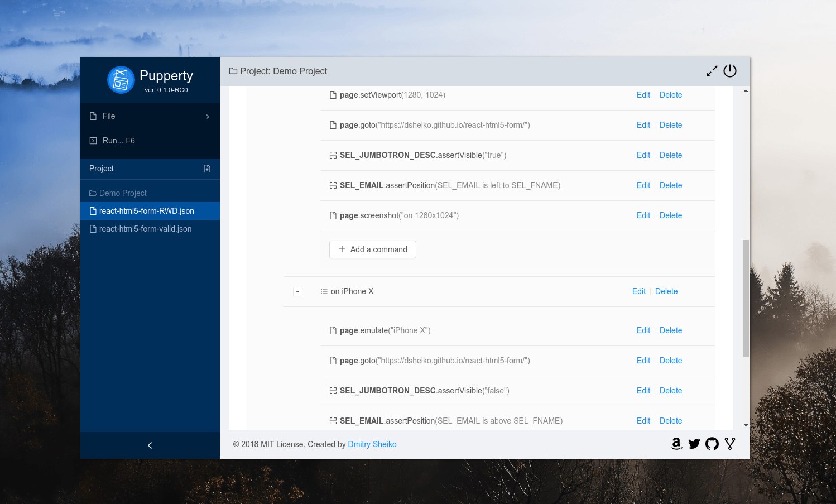836x504 pixels.
Task: Click the page.screenshot("on 1280x1024") text
Action: (x=399, y=215)
